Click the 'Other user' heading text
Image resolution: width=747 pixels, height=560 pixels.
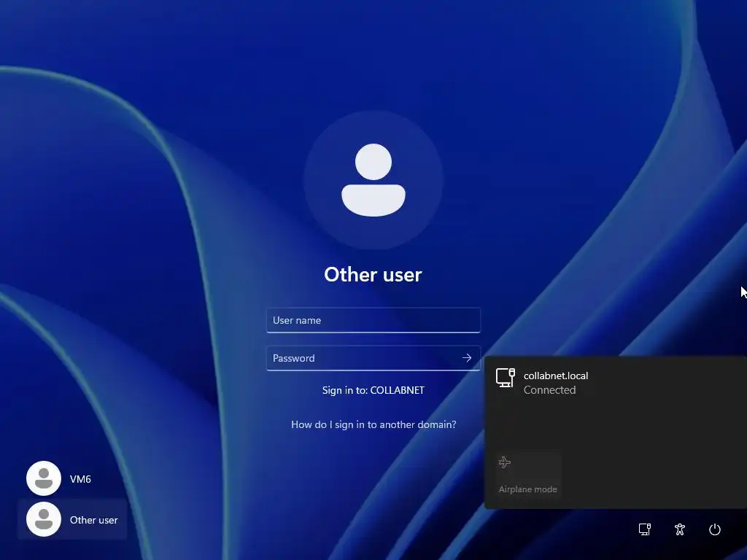[373, 275]
